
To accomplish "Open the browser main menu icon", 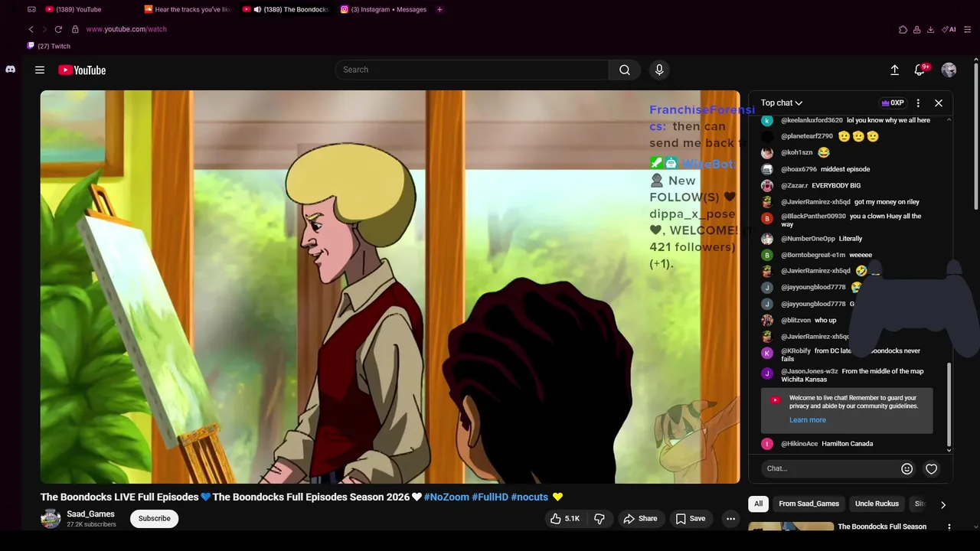I will pyautogui.click(x=968, y=29).
